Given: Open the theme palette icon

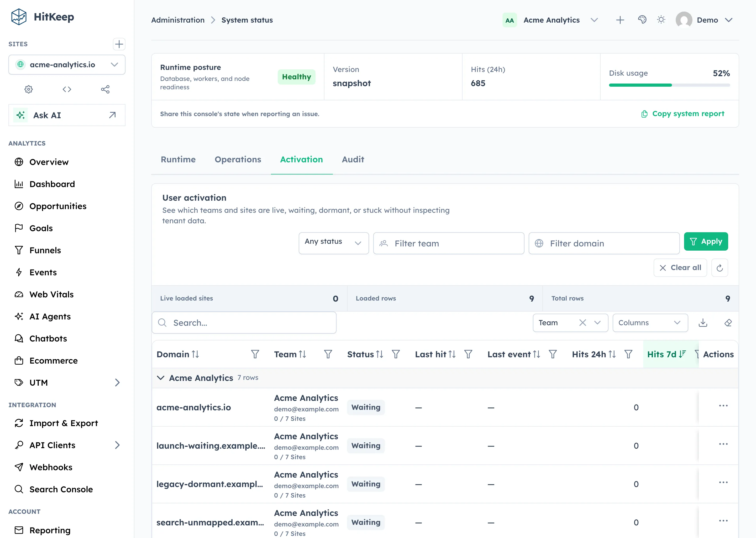Looking at the screenshot, I should coord(642,20).
